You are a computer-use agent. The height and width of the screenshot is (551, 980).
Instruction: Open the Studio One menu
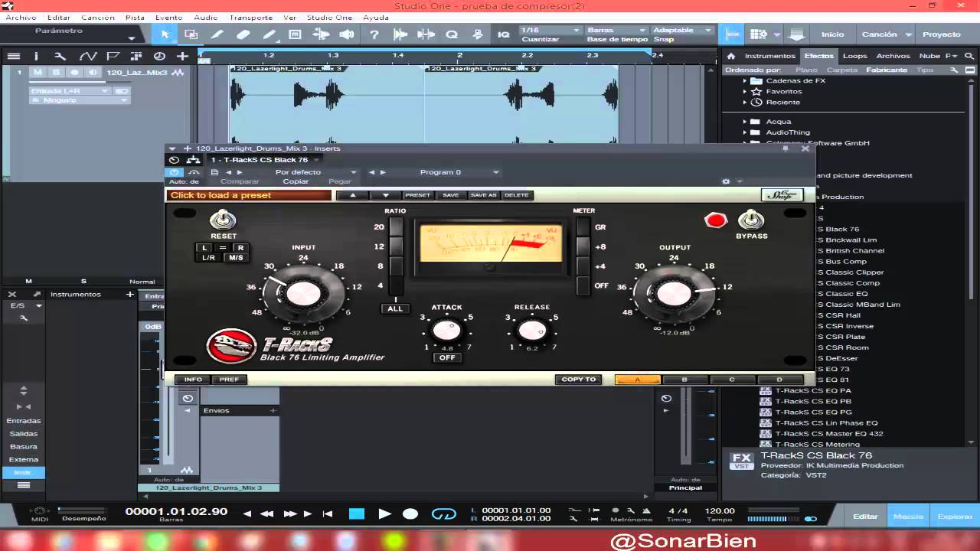(328, 17)
